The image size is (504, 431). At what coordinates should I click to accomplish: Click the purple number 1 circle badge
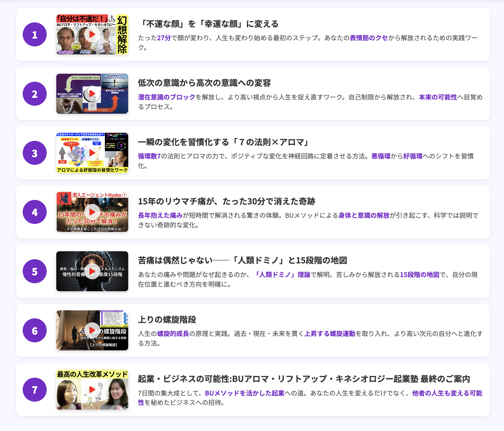[35, 35]
